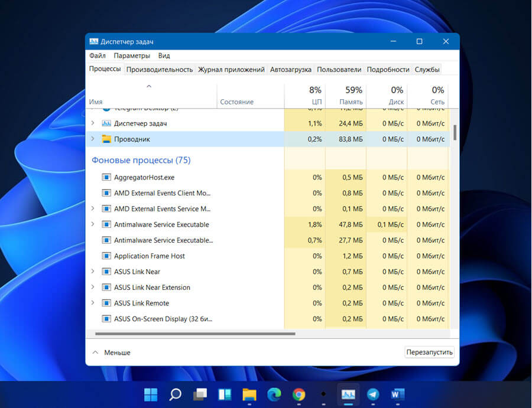Click the Перезапустить button

click(430, 352)
